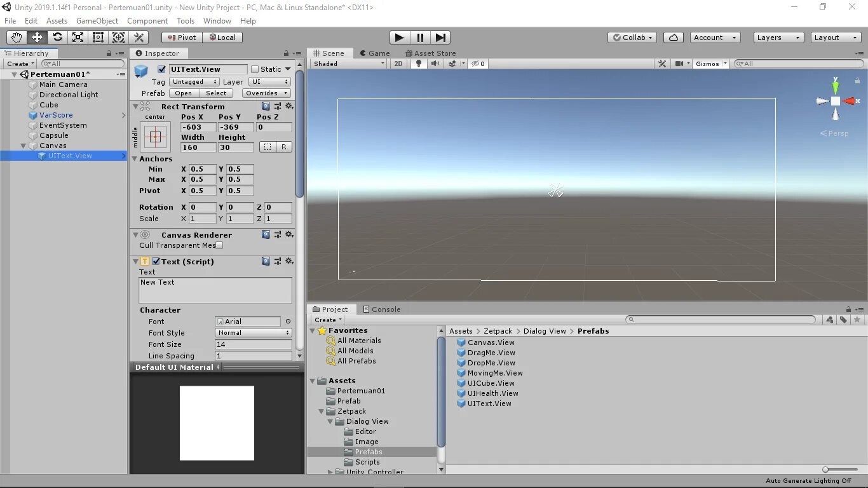Open Text (Script) help reference icon

pos(266,261)
